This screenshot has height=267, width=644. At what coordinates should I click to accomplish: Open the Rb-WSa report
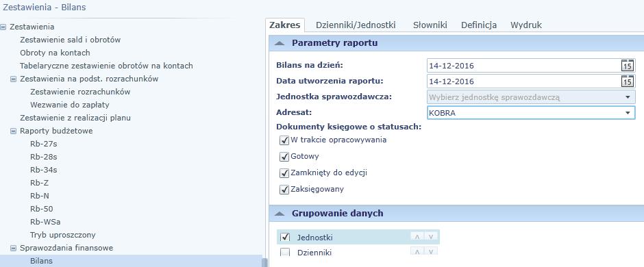click(x=45, y=222)
